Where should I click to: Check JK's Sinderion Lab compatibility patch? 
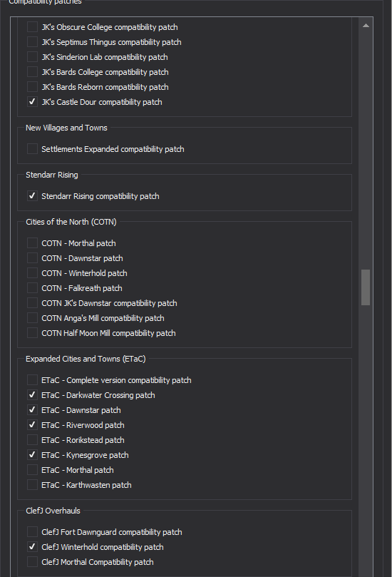point(32,57)
